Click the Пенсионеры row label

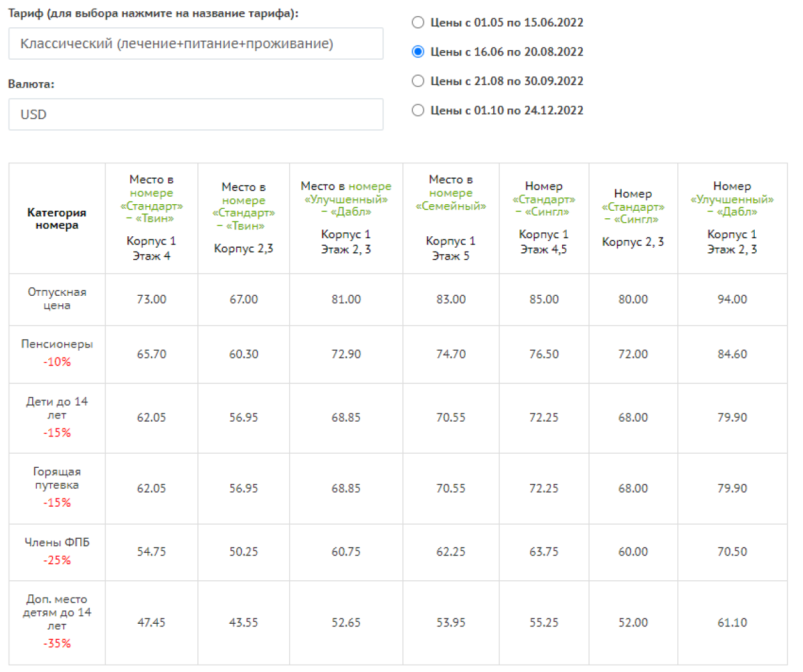(57, 353)
